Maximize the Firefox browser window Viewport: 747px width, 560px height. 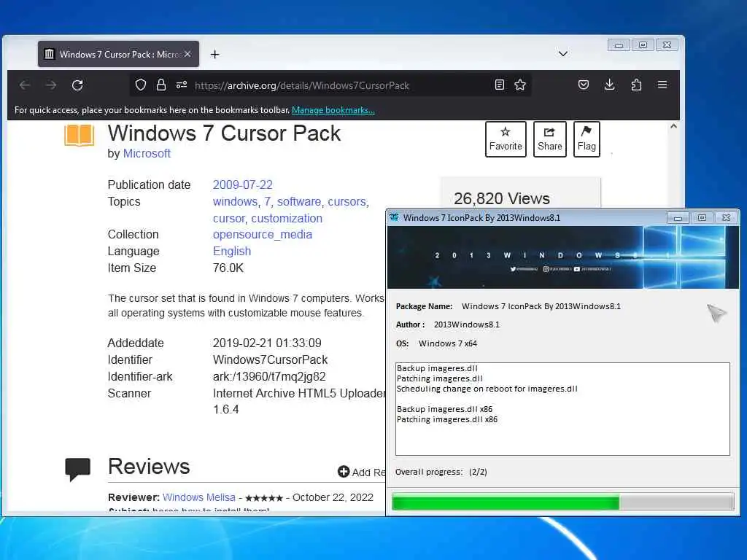point(643,44)
